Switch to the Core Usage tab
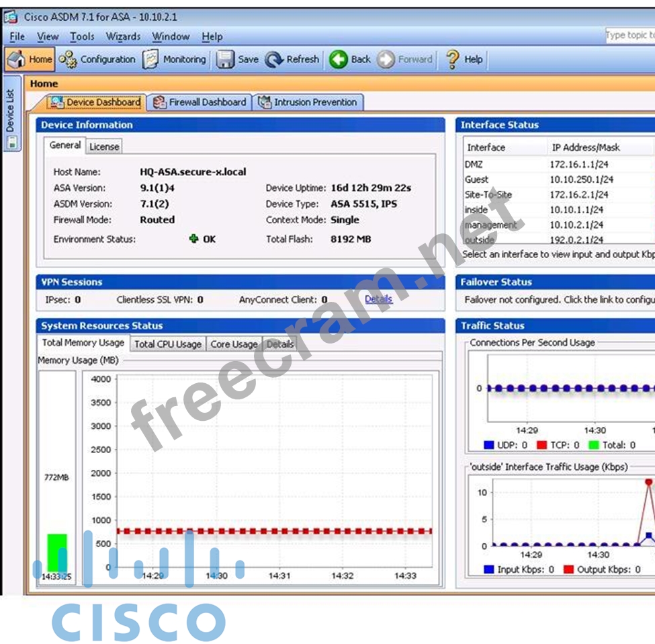Image resolution: width=655 pixels, height=644 pixels. point(234,344)
